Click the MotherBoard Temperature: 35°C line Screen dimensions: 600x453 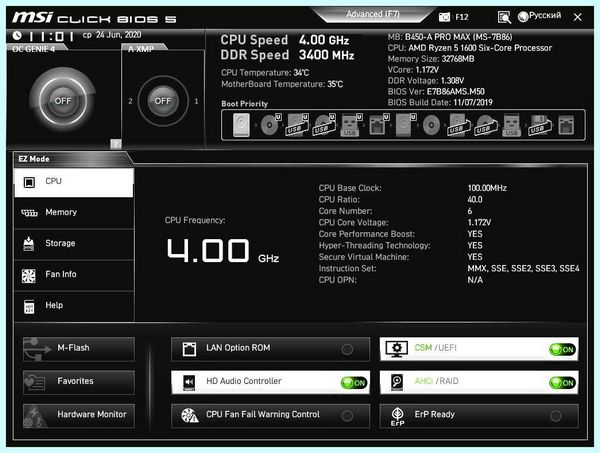(x=282, y=84)
